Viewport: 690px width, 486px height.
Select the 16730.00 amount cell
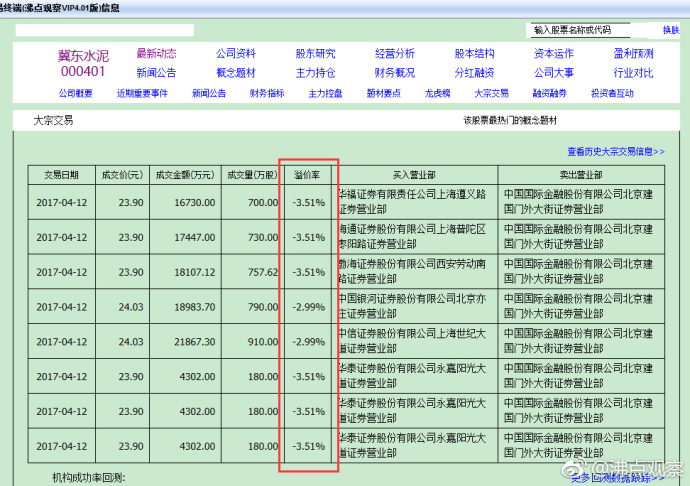click(x=185, y=202)
